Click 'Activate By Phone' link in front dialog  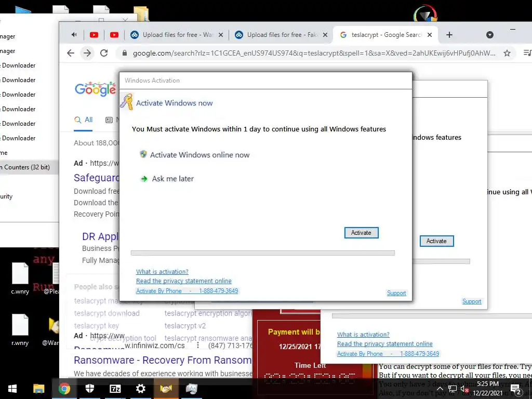click(187, 291)
